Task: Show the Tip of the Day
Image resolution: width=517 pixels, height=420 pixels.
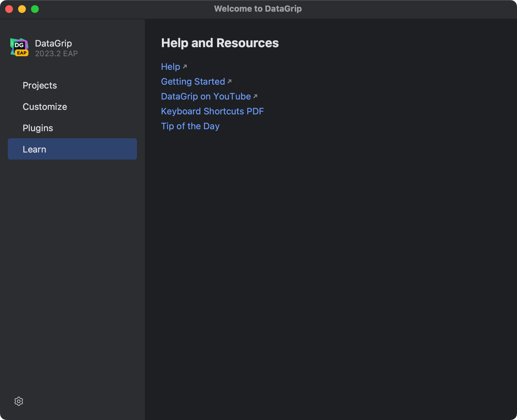Action: click(190, 126)
